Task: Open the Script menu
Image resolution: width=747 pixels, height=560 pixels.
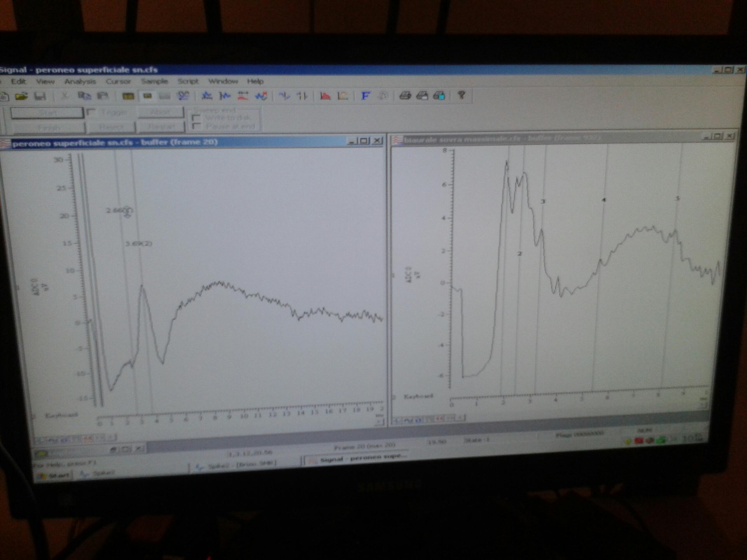Action: [188, 82]
